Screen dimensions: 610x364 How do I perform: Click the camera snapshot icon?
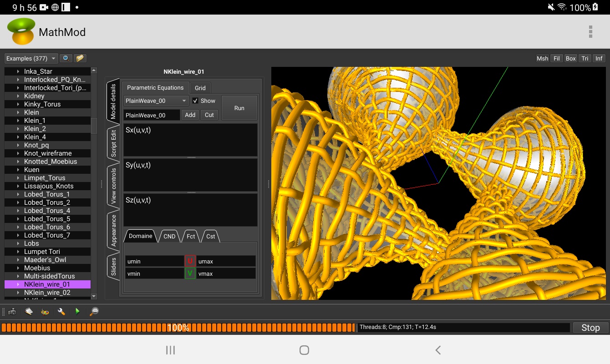tap(12, 312)
